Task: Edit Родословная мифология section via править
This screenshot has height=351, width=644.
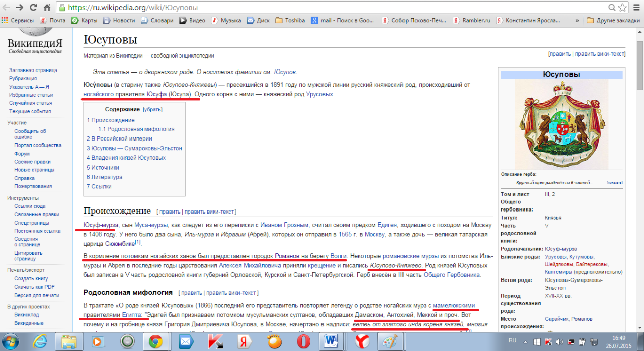Action: 191,292
